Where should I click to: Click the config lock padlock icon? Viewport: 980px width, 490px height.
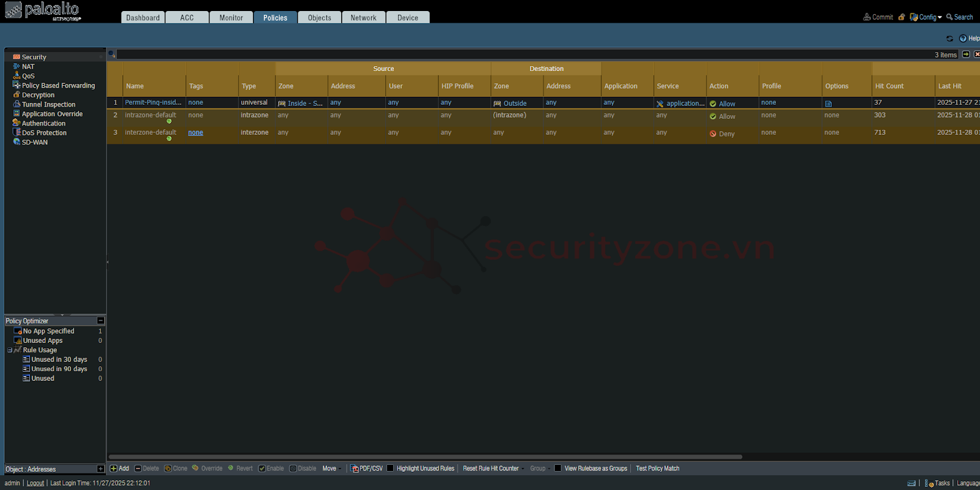pos(902,17)
